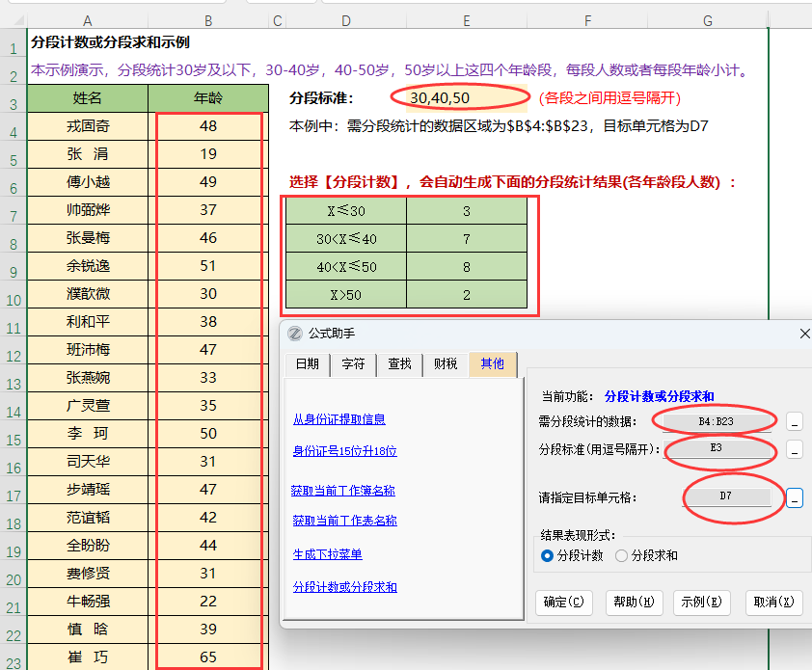Click range picker button beside B4:B23 field
The image size is (812, 670).
point(794,421)
